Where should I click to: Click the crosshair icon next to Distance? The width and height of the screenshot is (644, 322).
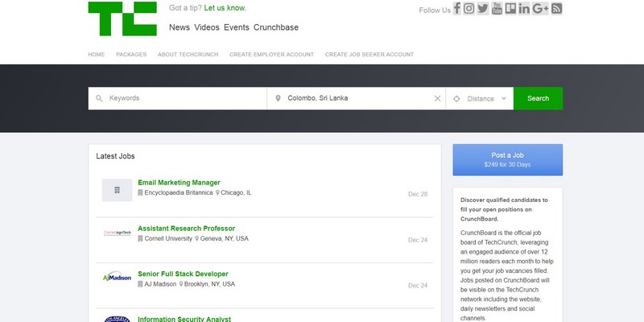pos(456,98)
